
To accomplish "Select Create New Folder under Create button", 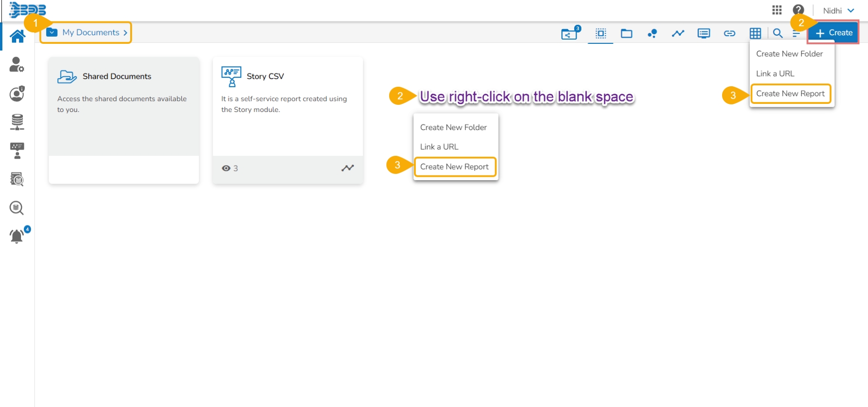I will coord(789,54).
